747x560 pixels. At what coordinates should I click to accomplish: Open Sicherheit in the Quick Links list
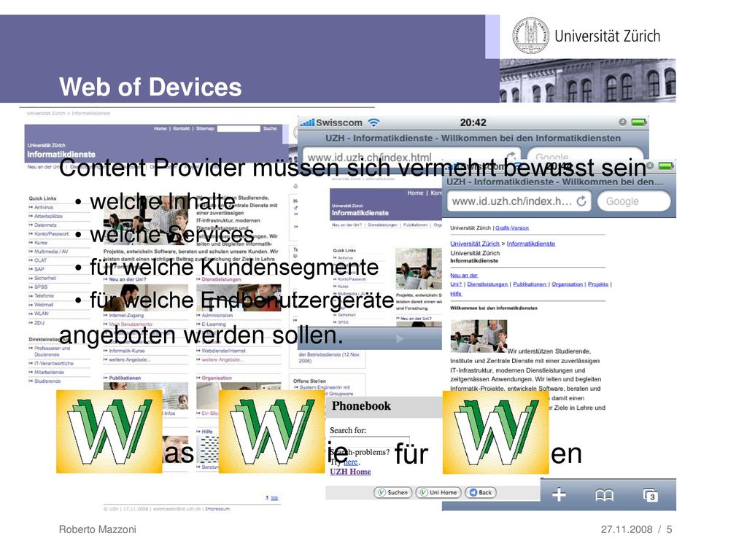tap(45, 278)
